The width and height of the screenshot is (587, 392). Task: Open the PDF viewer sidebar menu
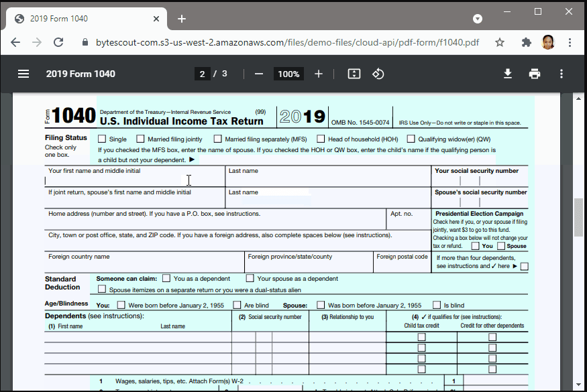[x=23, y=74]
